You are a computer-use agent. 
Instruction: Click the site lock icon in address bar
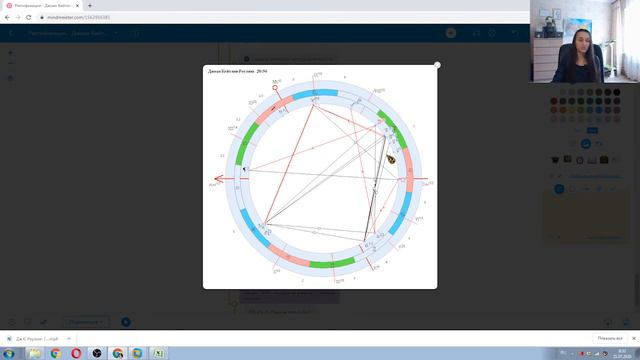pos(42,18)
